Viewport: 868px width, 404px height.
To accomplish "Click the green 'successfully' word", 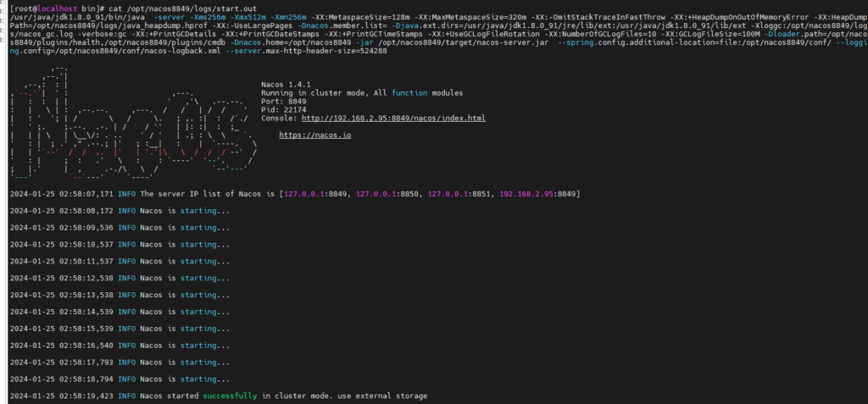I will pyautogui.click(x=231, y=396).
